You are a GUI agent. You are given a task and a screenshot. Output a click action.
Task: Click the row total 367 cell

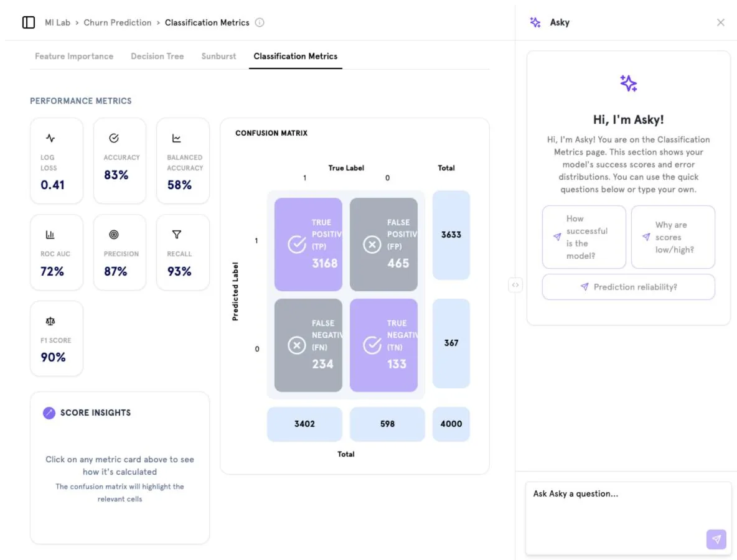(451, 343)
